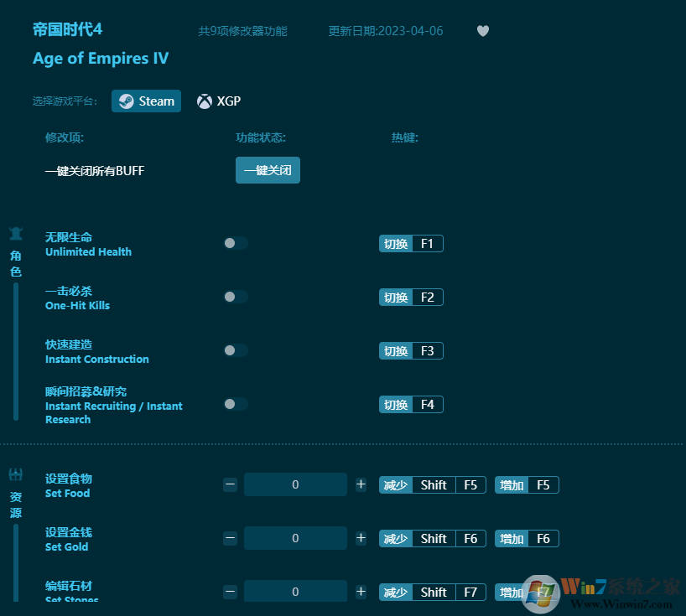This screenshot has width=686, height=616.
Task: Turn on the One-Hit Kills toggle
Action: tap(235, 297)
